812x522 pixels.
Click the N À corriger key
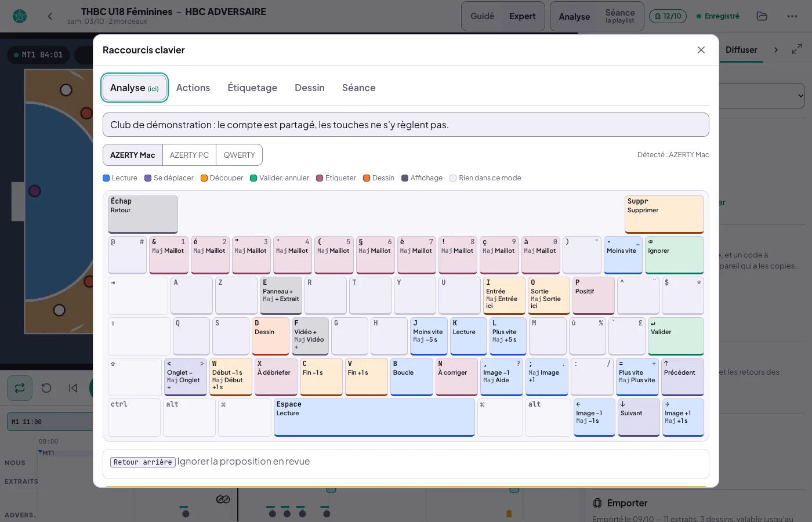click(x=456, y=377)
